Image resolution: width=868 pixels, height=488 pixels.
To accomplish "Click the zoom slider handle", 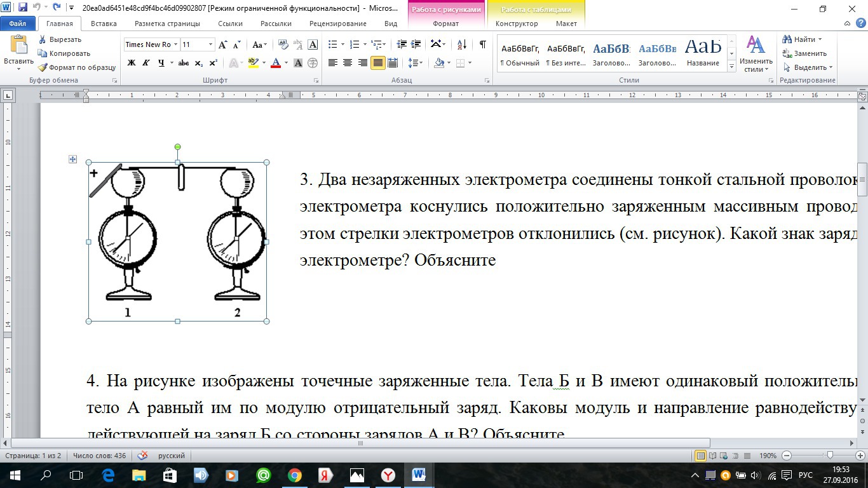I will (x=830, y=456).
